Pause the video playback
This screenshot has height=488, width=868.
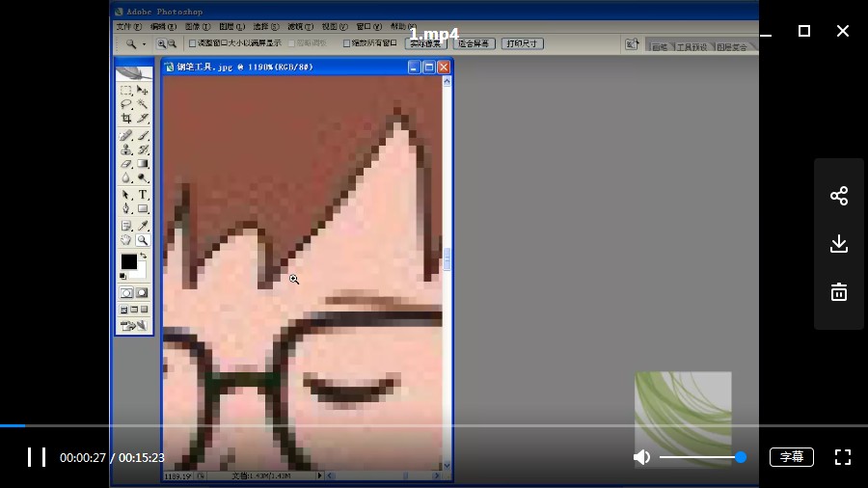37,457
